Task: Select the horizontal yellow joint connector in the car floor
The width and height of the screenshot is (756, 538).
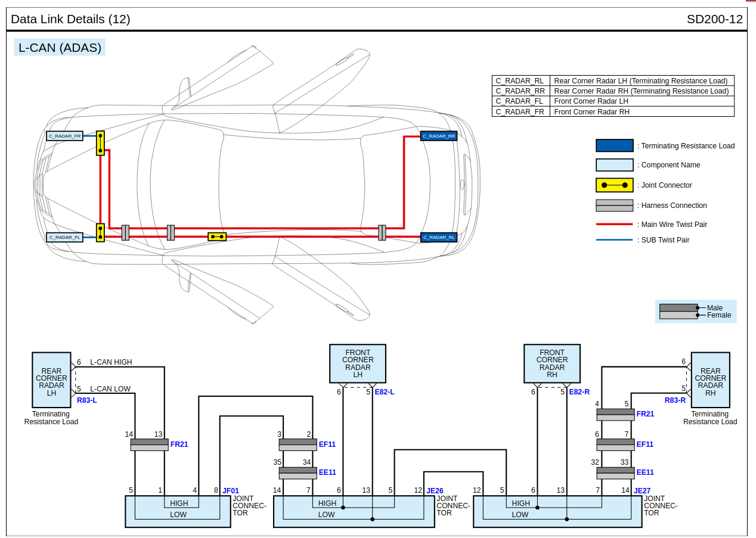Action: pos(217,237)
